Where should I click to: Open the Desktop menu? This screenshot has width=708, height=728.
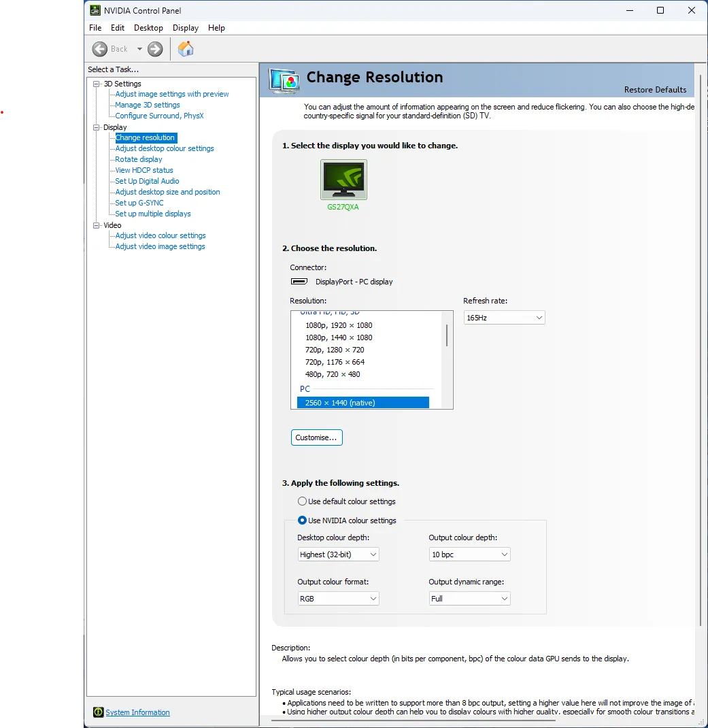[x=148, y=28]
